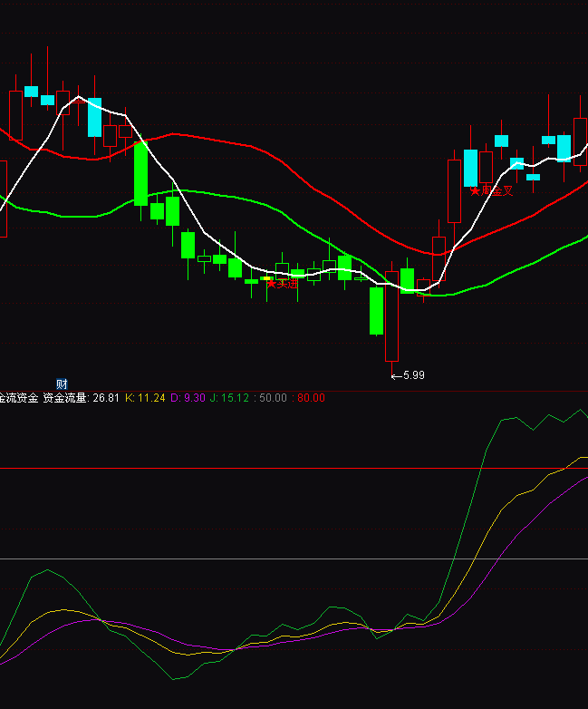Select the large green candle above 5.99 low
Screen dimensions: 588x709
click(376, 311)
